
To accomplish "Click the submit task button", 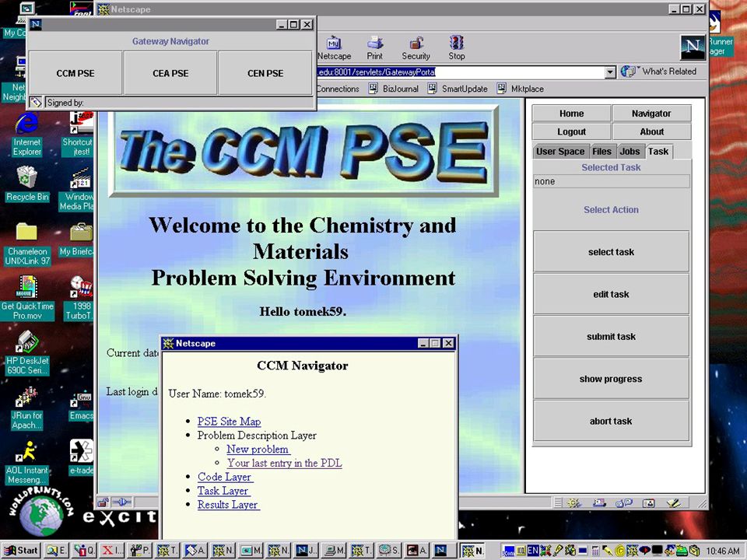I will tap(612, 337).
